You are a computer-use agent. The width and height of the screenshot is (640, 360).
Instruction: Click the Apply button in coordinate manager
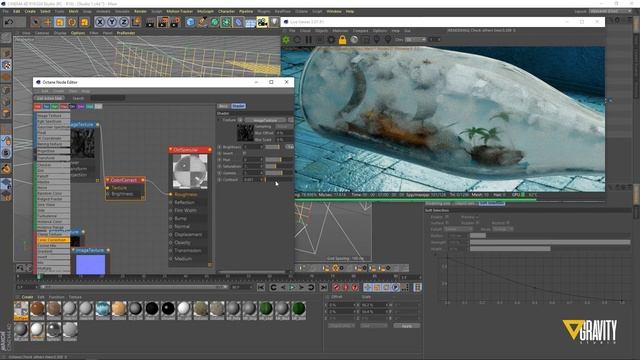click(407, 326)
